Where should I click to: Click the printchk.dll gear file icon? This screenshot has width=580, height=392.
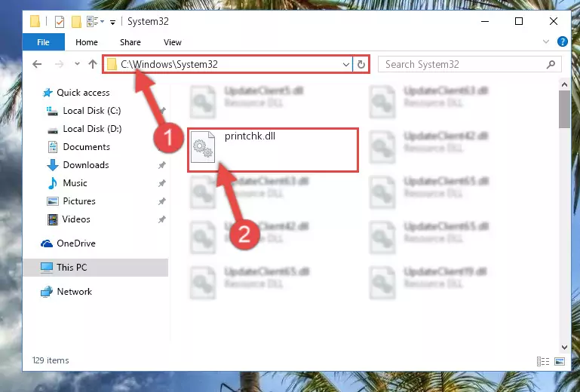pos(203,147)
